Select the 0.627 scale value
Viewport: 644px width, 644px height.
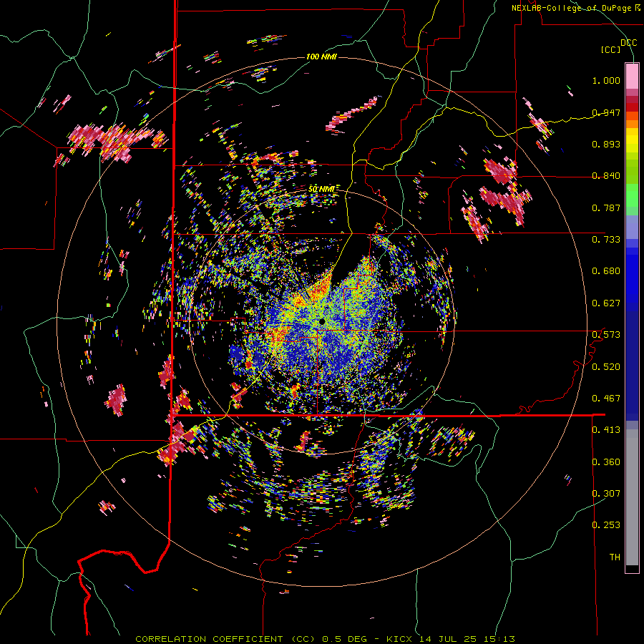pyautogui.click(x=606, y=303)
